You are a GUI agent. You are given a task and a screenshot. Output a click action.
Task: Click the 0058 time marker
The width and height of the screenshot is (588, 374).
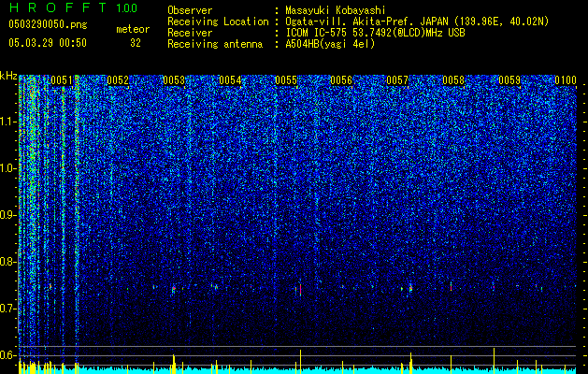[453, 80]
